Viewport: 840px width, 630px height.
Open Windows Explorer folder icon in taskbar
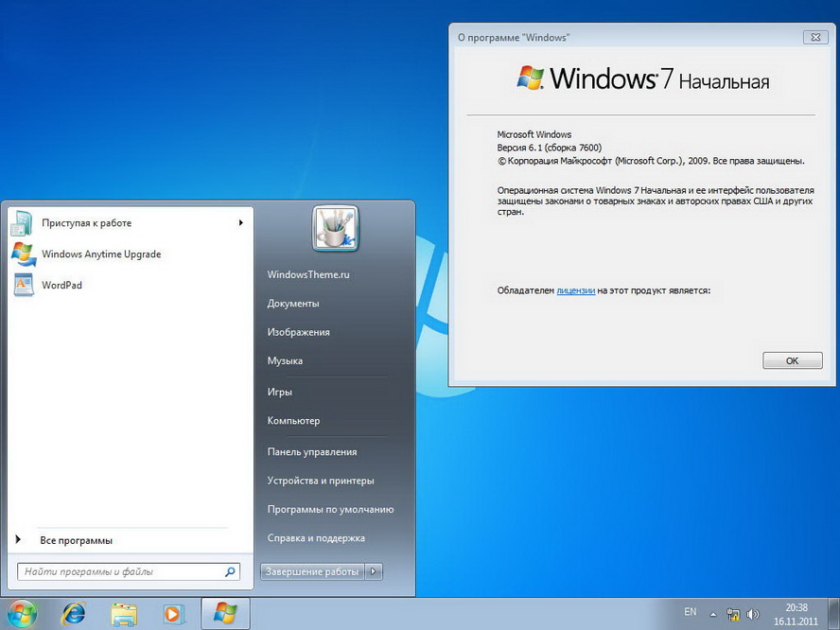click(x=124, y=614)
